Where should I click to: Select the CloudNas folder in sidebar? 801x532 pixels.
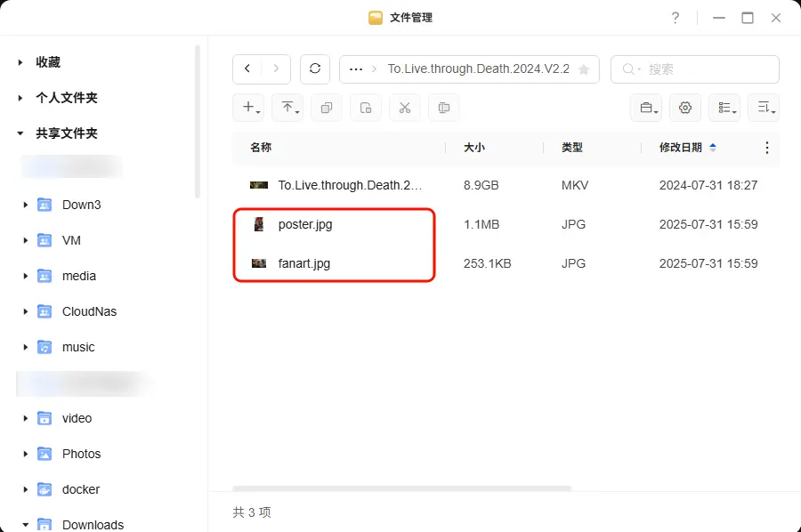tap(89, 311)
